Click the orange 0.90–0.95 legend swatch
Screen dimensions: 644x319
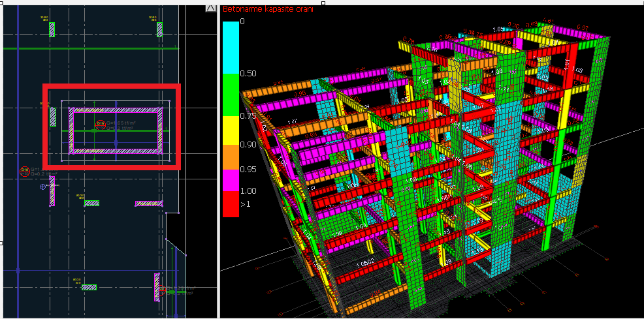(x=231, y=155)
